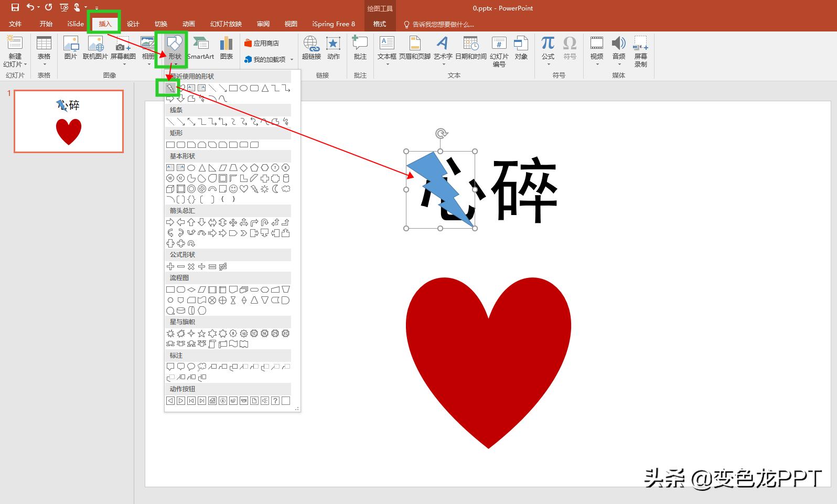Screen dimensions: 837x504
Task: Choose the cloud callout in 标注
Action: (202, 367)
